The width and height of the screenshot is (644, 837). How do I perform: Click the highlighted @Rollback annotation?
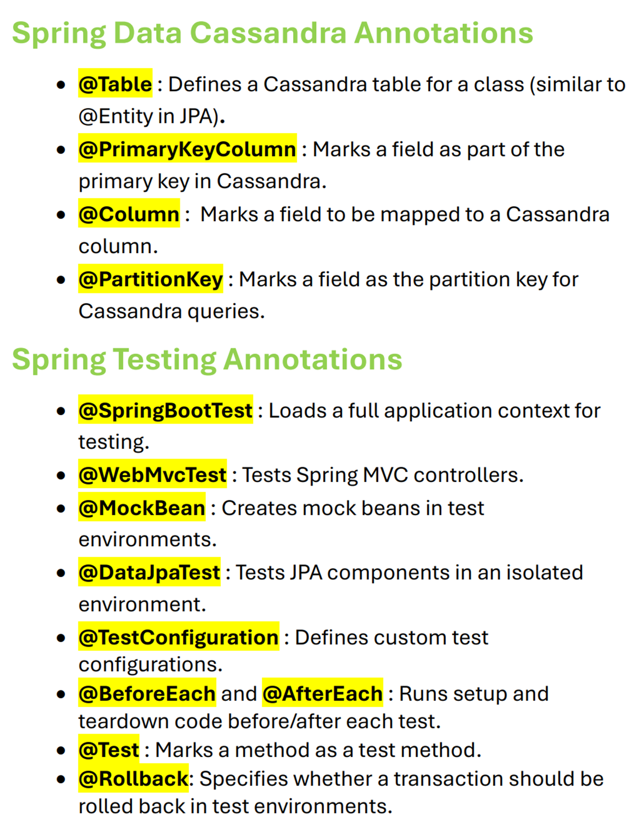tap(133, 779)
